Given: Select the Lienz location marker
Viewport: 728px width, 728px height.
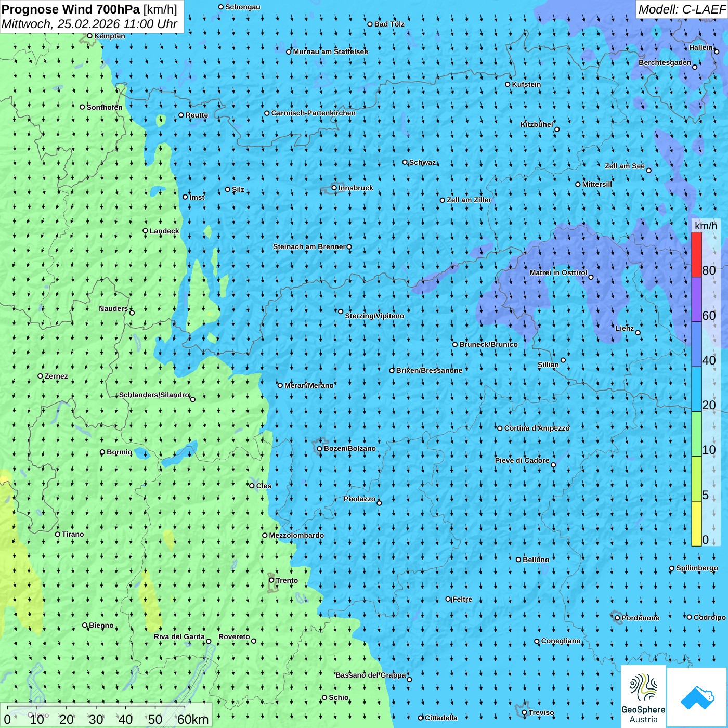Looking at the screenshot, I should click(638, 333).
